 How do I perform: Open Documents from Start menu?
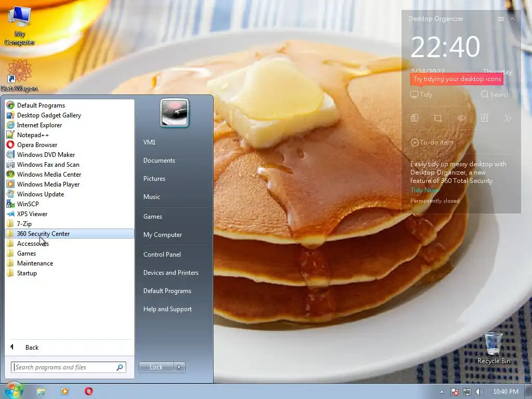(159, 161)
